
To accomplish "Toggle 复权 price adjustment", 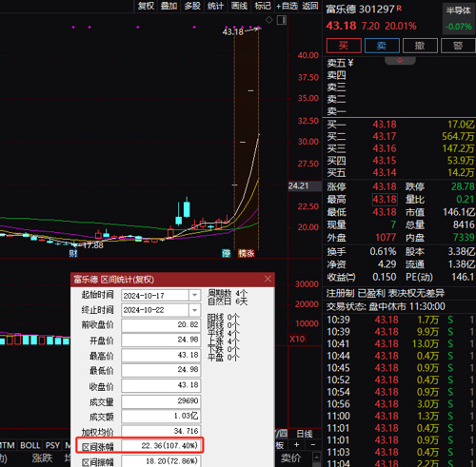I will click(x=146, y=6).
